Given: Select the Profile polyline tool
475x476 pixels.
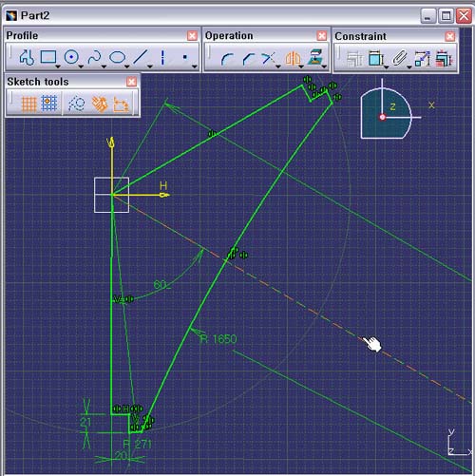Looking at the screenshot, I should pyautogui.click(x=27, y=58).
